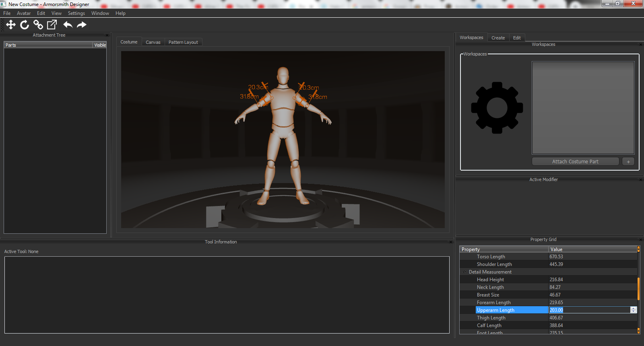Click the Undo arrow icon
Viewport: 644px width, 346px height.
point(68,25)
